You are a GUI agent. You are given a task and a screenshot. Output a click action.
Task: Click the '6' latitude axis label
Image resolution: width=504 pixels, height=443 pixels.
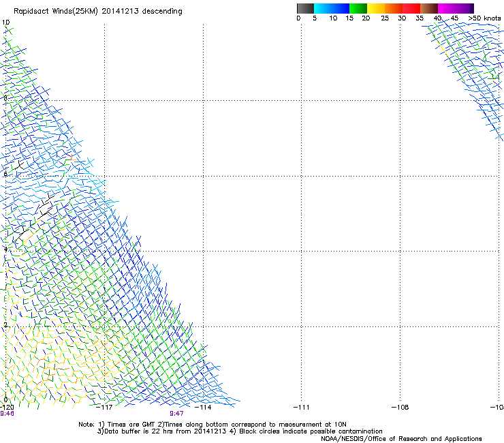pos(5,174)
